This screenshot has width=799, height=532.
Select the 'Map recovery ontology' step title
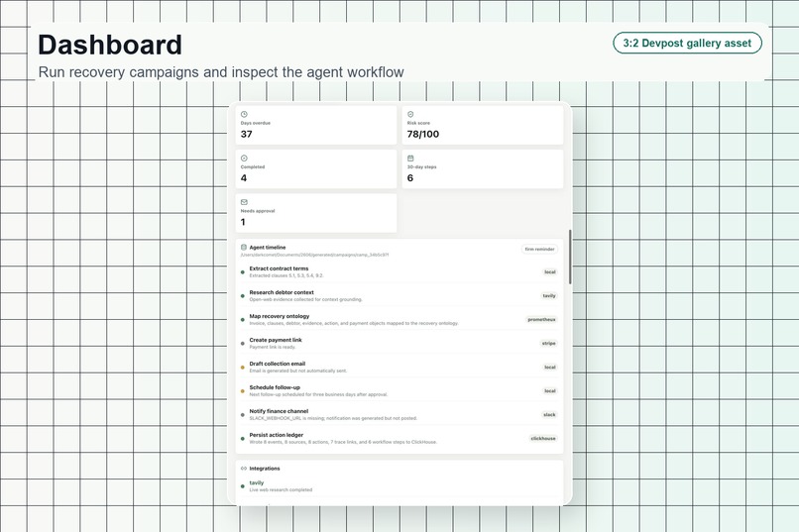coord(280,316)
